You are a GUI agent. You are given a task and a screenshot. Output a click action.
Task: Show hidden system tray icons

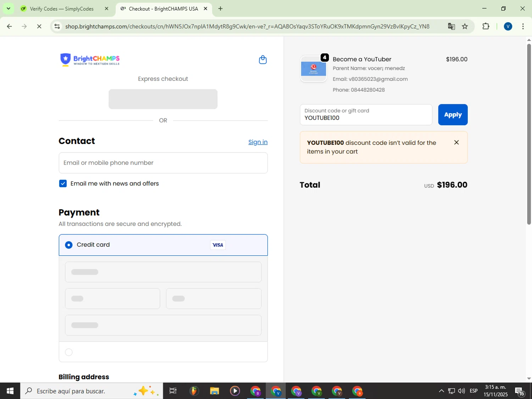click(441, 391)
